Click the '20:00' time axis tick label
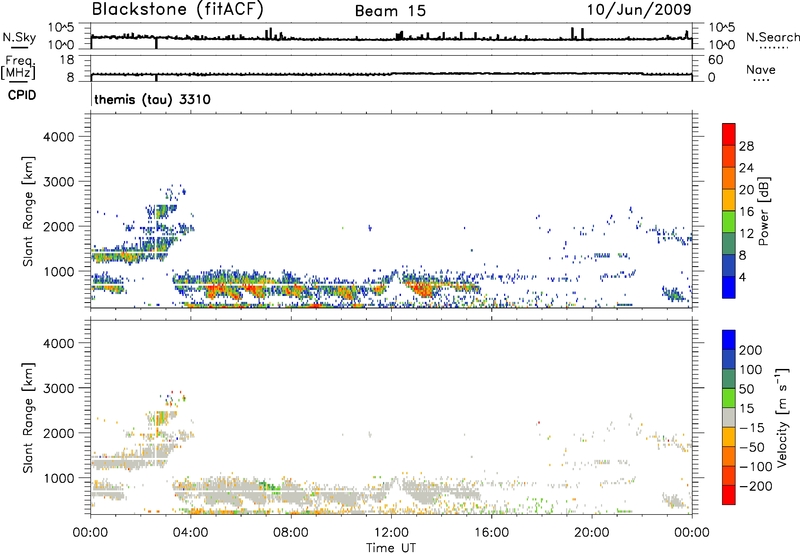Image resolution: width=800 pixels, height=554 pixels. [x=591, y=533]
